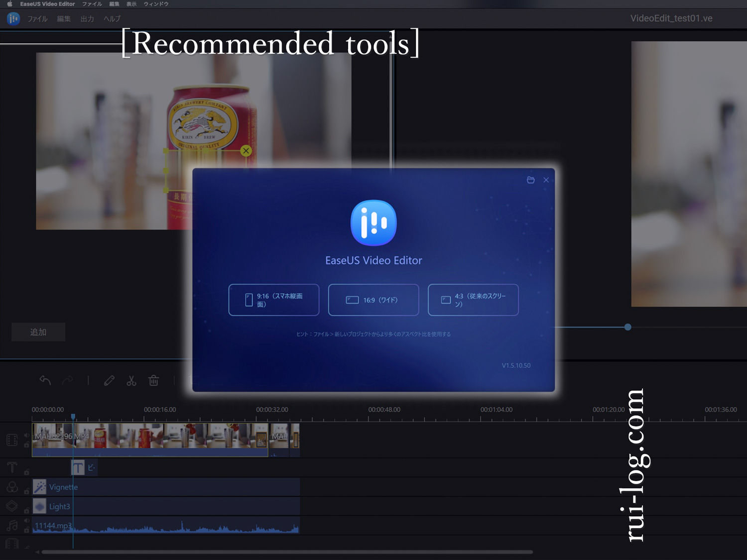Choose the 9:16 smartphone portrait aspect ratio
This screenshot has width=747, height=560.
pyautogui.click(x=274, y=300)
